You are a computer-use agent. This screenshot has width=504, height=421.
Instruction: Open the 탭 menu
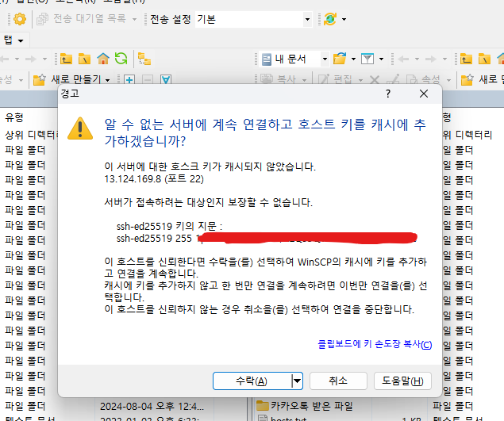(x=13, y=40)
